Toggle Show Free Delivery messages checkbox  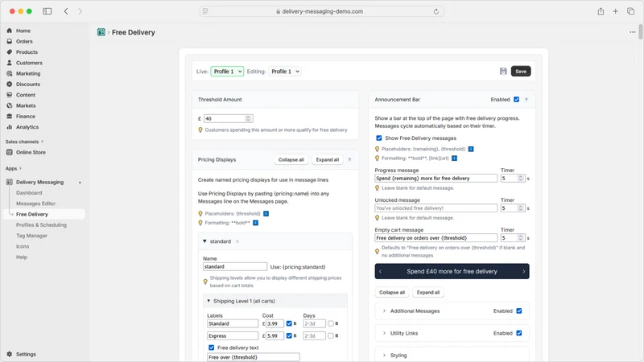(378, 138)
